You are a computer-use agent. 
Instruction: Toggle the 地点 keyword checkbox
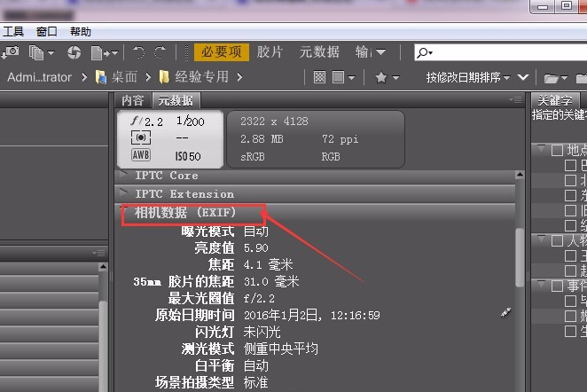(557, 150)
